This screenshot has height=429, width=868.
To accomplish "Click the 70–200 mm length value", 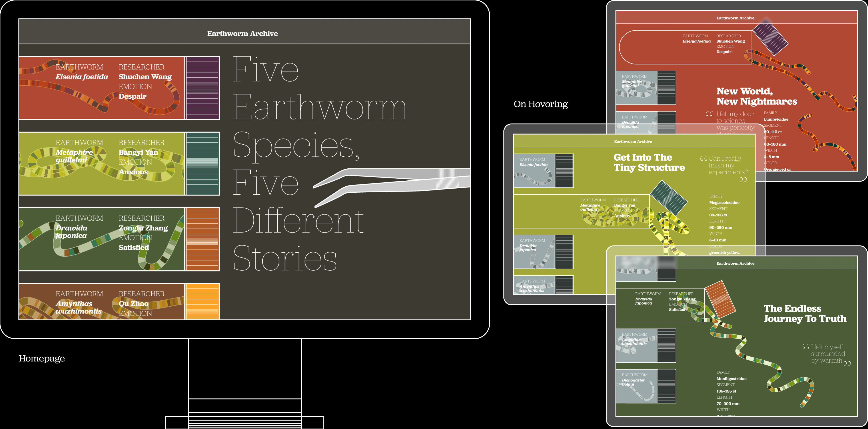I will pyautogui.click(x=728, y=404).
